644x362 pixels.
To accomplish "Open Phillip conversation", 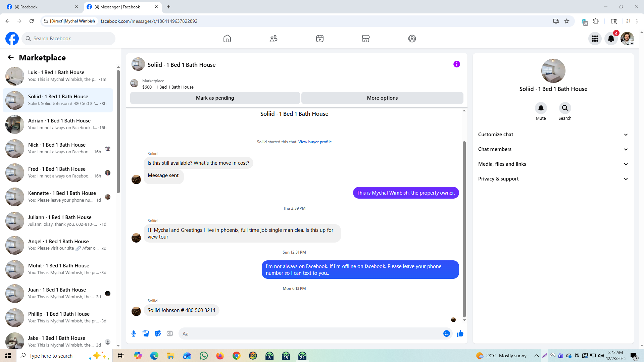I will 58,318.
